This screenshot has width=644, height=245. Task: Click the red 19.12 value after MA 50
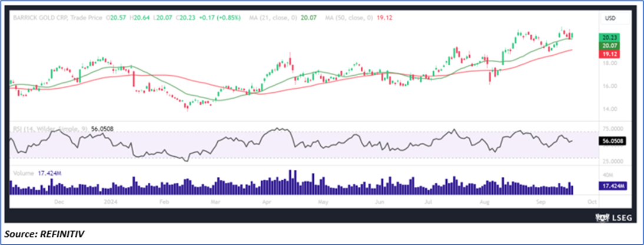[x=386, y=18]
